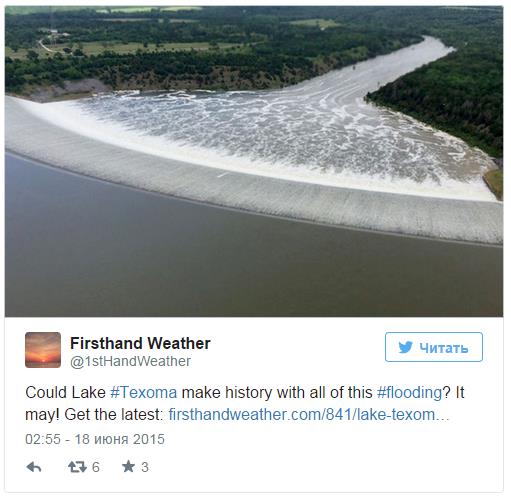Retweet using the retweet arrows icon
The height and width of the screenshot is (504, 511).
77,467
